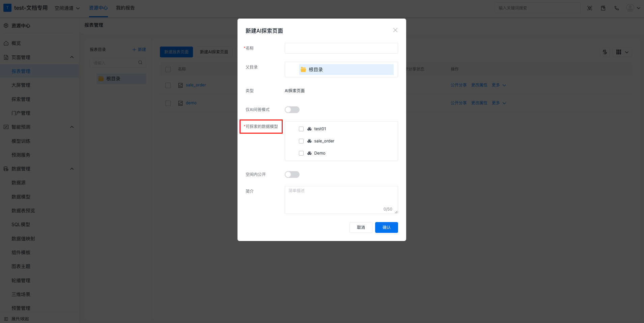The image size is (644, 323).
Task: Click the scan icon in top bar
Action: coord(590,8)
